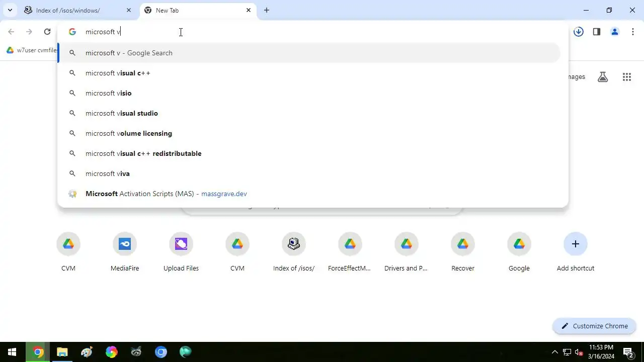The height and width of the screenshot is (362, 644).
Task: Open the Chrome profile icon
Action: (x=615, y=32)
